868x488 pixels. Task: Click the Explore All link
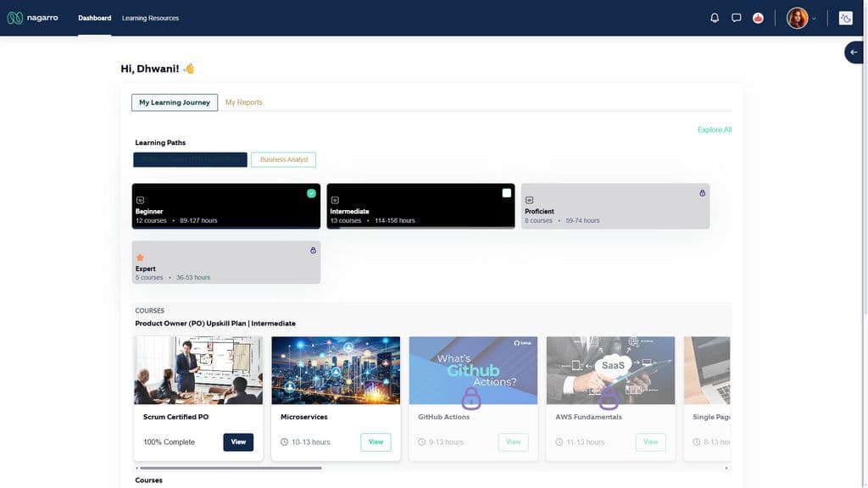pos(714,130)
